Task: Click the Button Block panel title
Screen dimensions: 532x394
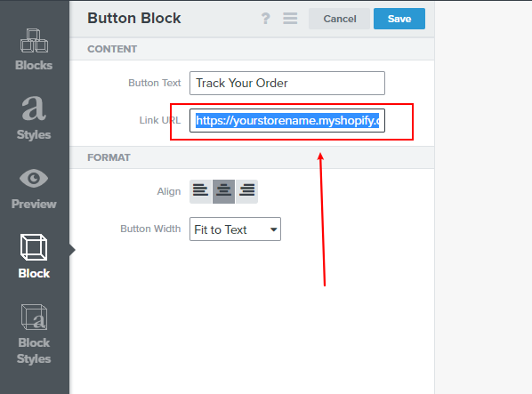Action: tap(134, 19)
